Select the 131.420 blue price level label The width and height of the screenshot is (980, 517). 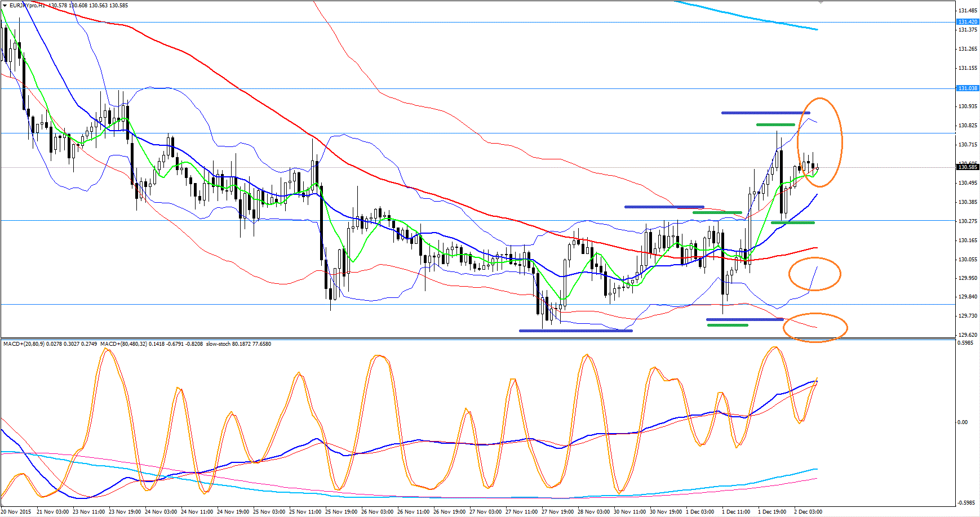coord(968,22)
